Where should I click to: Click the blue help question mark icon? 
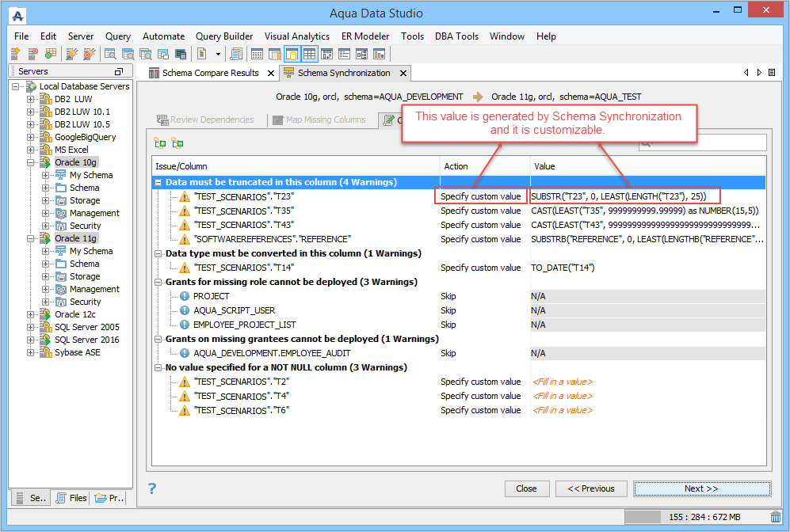[x=152, y=488]
